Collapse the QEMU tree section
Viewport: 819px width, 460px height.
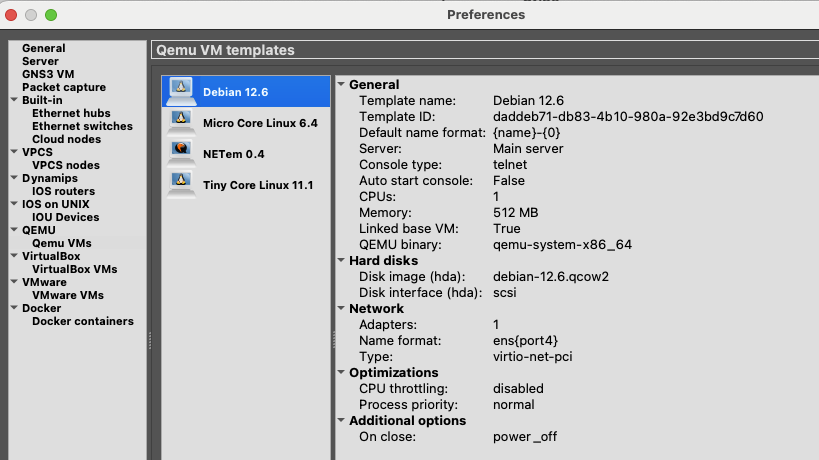pos(14,230)
